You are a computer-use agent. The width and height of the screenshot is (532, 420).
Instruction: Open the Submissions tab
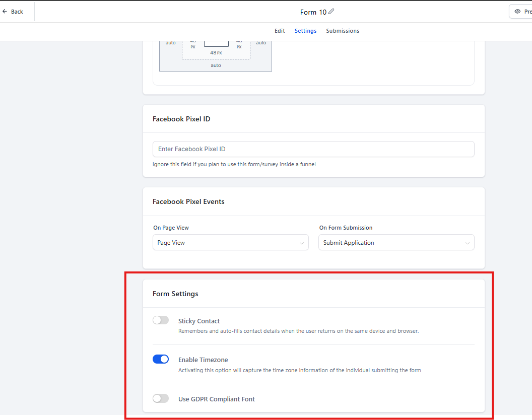pos(343,31)
